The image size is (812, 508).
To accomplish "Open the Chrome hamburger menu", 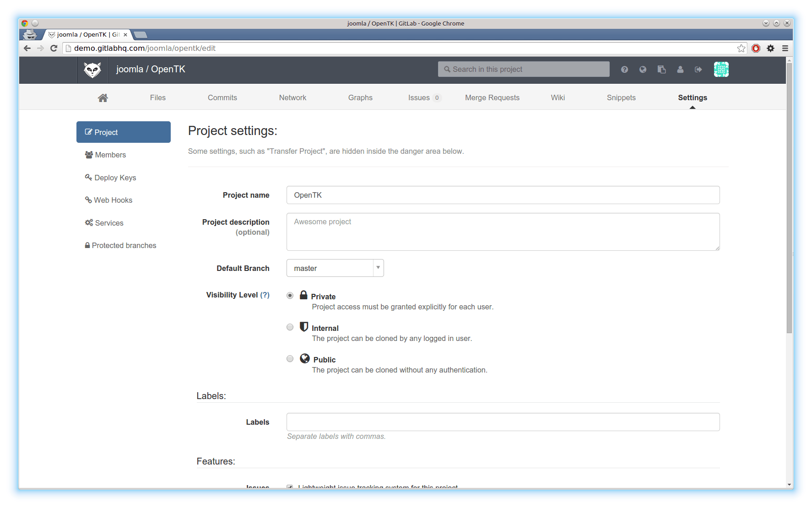I will click(x=785, y=49).
